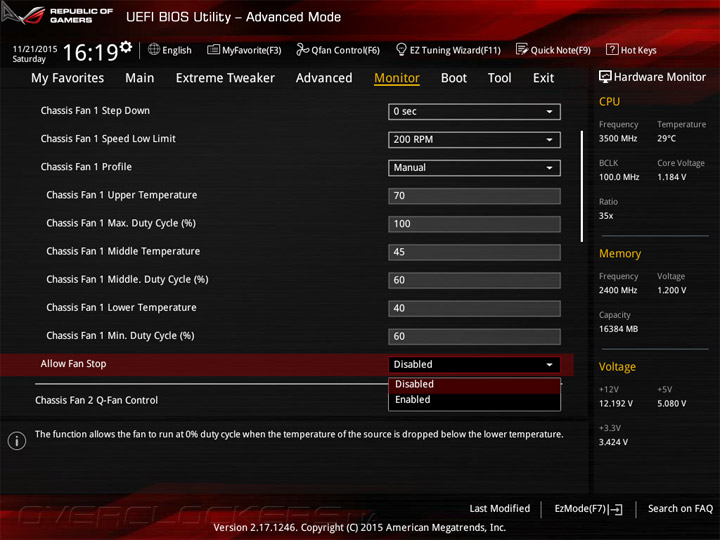Switch to EzMode(F7)

[589, 509]
